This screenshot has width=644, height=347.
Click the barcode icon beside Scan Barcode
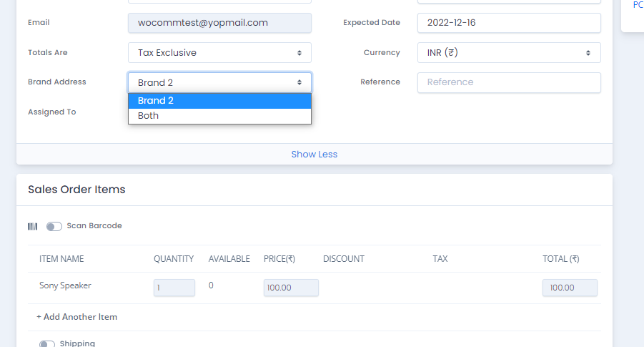32,227
